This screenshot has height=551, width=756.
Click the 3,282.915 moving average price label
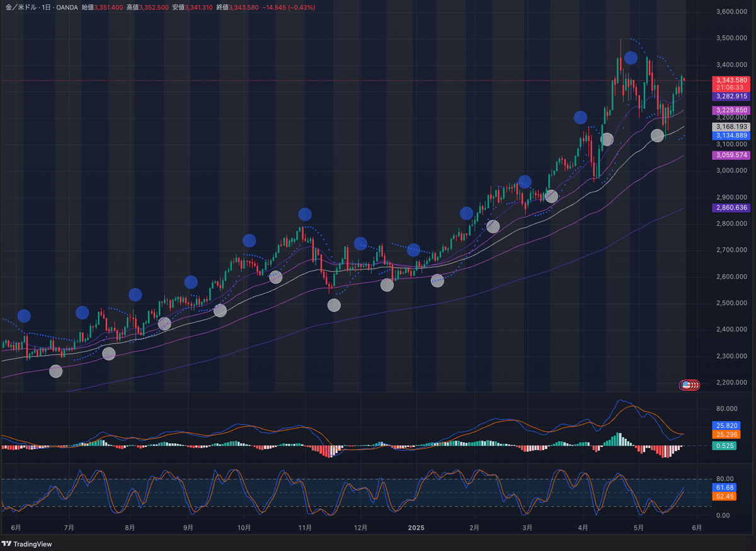731,96
